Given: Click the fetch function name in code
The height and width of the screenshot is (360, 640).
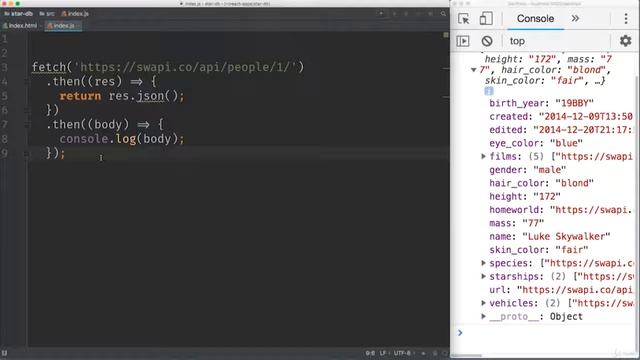Looking at the screenshot, I should (49, 67).
